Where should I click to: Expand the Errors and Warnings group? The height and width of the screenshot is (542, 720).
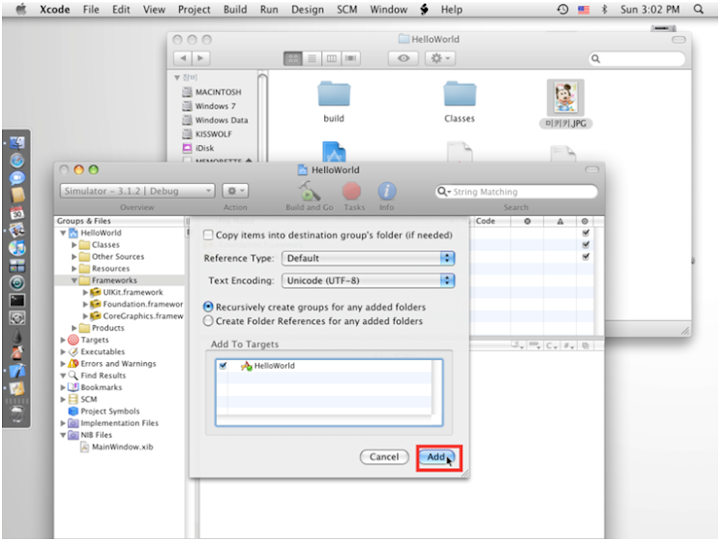(x=63, y=364)
